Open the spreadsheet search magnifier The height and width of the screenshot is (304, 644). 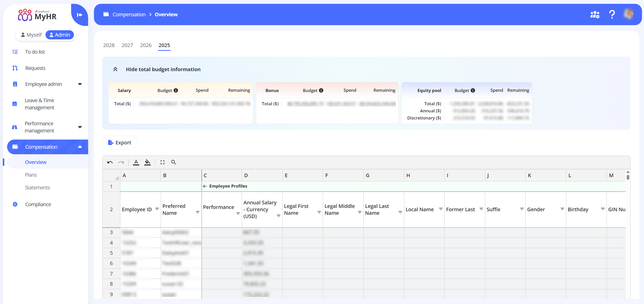(173, 162)
